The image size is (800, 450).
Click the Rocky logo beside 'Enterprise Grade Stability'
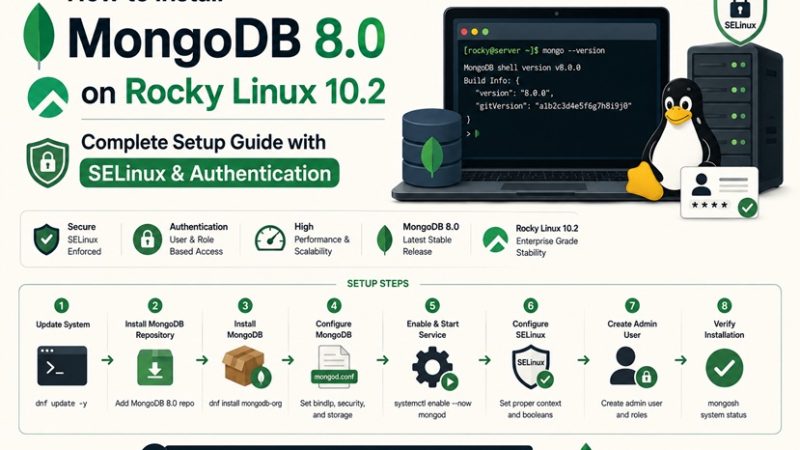495,240
